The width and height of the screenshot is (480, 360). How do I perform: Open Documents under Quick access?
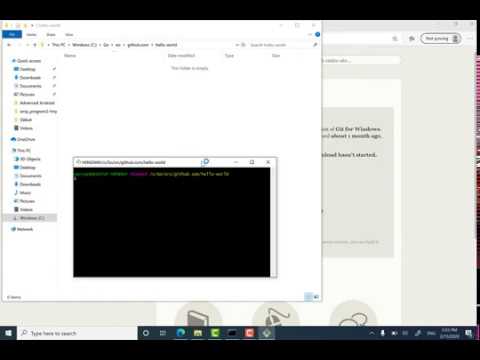pyautogui.click(x=30, y=86)
